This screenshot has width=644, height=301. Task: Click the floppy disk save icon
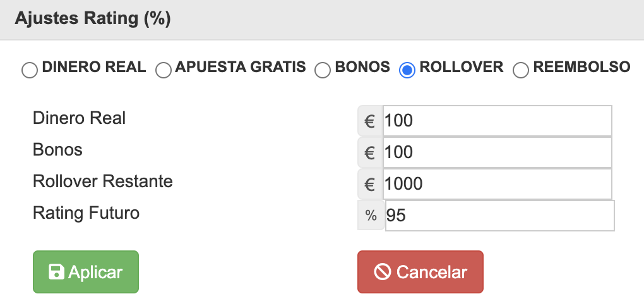click(56, 272)
